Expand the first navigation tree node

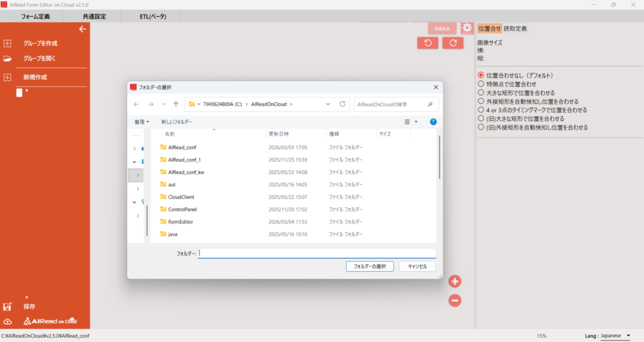coord(135,148)
